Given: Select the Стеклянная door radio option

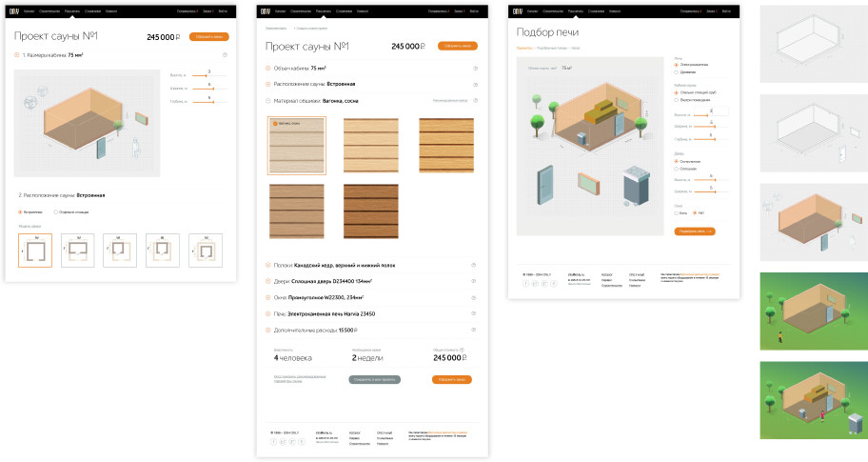Looking at the screenshot, I should click(676, 169).
